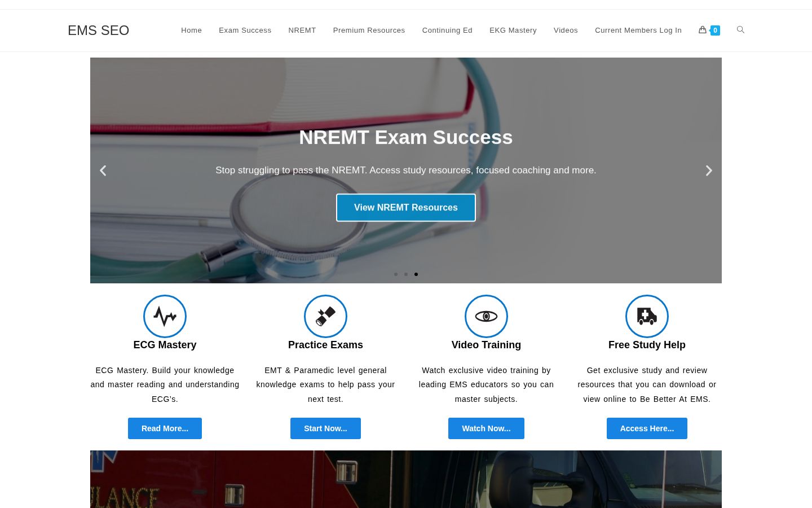Click Current Members Log In

click(638, 30)
